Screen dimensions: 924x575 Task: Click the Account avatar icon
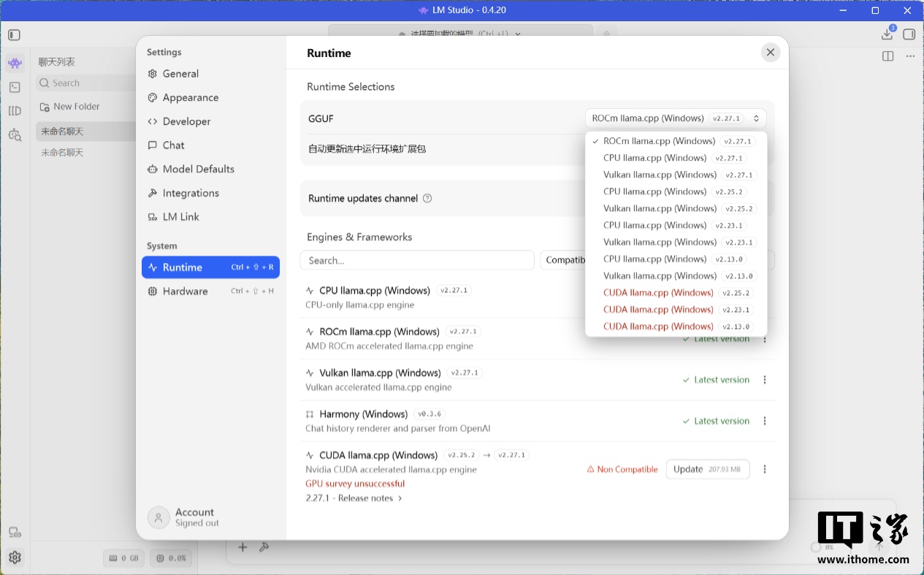tap(159, 517)
